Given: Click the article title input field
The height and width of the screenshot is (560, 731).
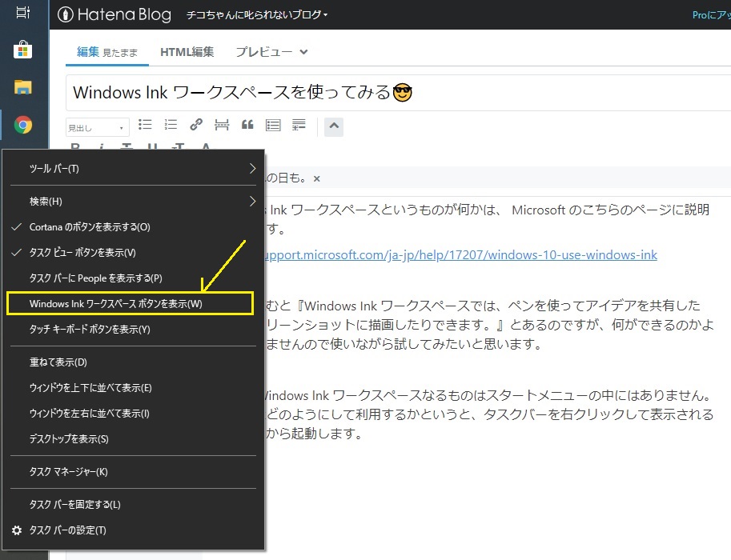Looking at the screenshot, I should coord(398,92).
